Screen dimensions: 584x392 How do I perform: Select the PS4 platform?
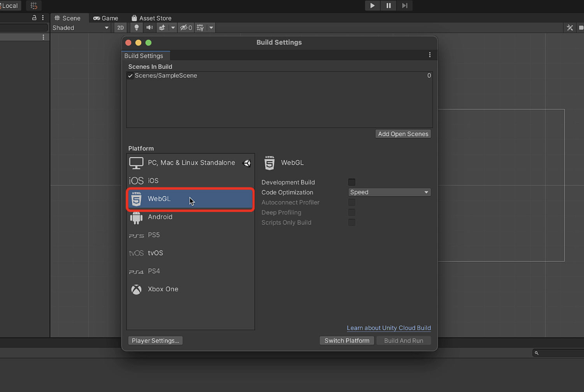(x=190, y=271)
